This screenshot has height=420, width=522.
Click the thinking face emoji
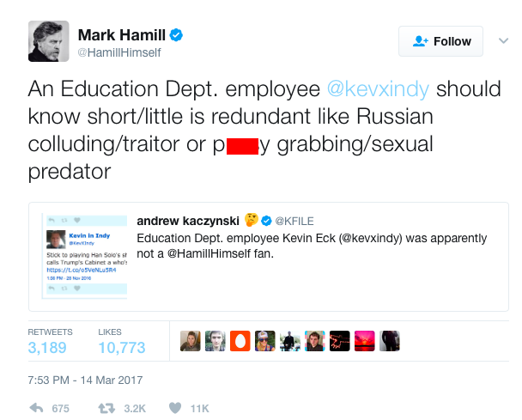click(252, 220)
